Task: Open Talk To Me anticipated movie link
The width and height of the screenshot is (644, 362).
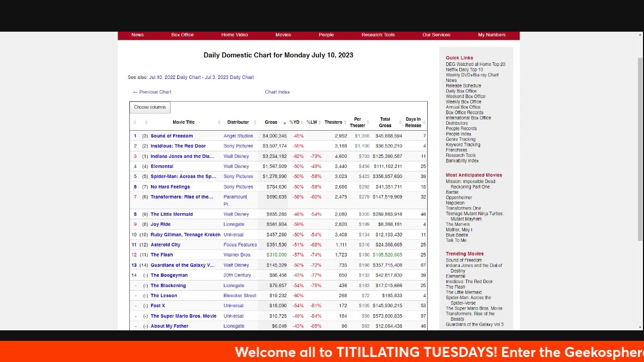Action: pyautogui.click(x=456, y=240)
